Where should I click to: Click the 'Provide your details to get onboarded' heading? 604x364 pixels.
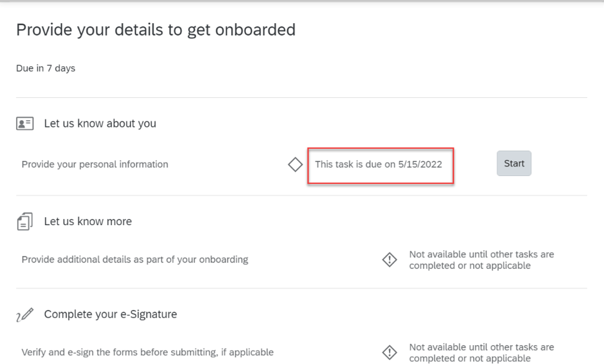tap(156, 30)
